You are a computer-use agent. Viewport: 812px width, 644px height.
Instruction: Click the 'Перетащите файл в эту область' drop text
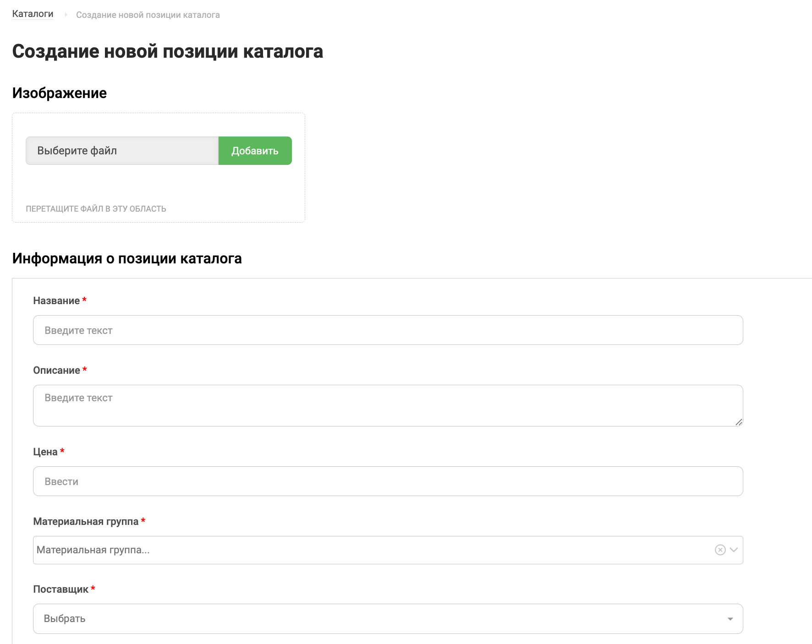(96, 209)
